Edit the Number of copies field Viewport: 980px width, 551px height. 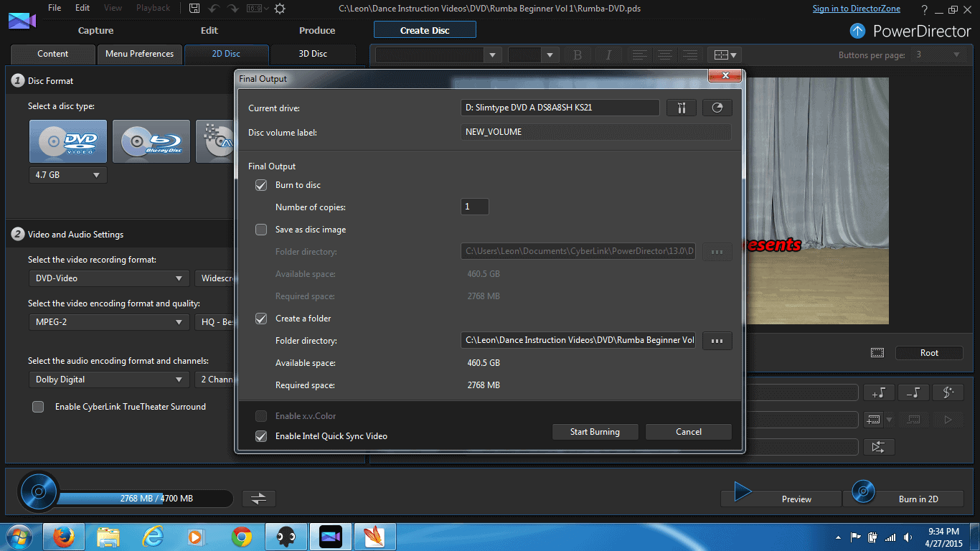[475, 207]
